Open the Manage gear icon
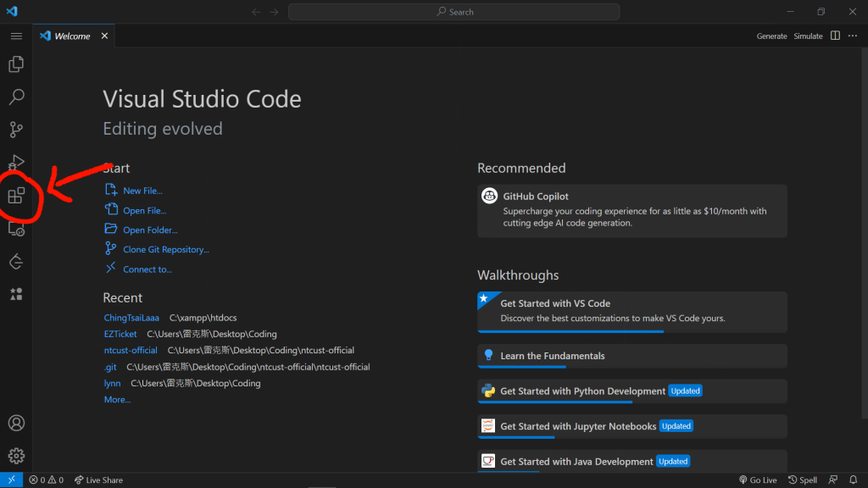868x488 pixels. click(16, 456)
